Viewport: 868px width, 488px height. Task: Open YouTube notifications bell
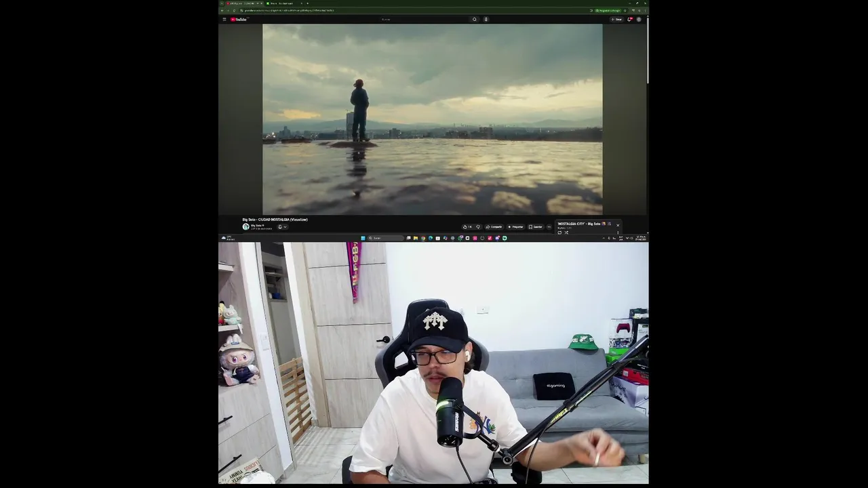(x=629, y=19)
